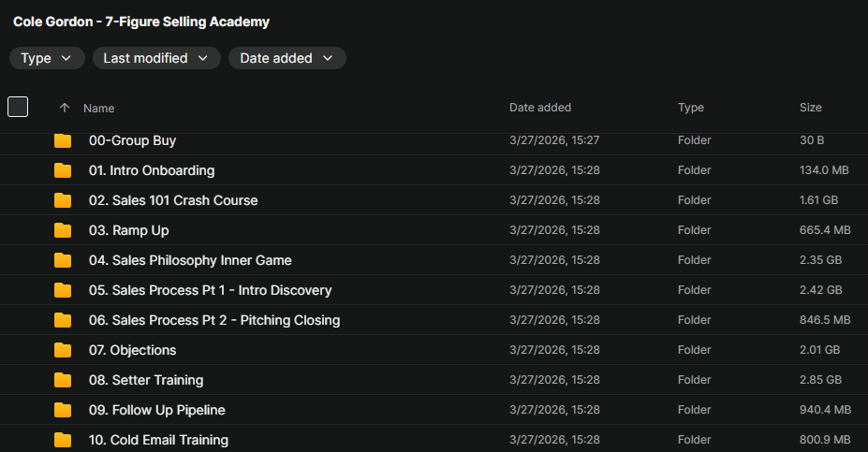Sort by the Name column header
This screenshot has height=452, width=868.
99,109
